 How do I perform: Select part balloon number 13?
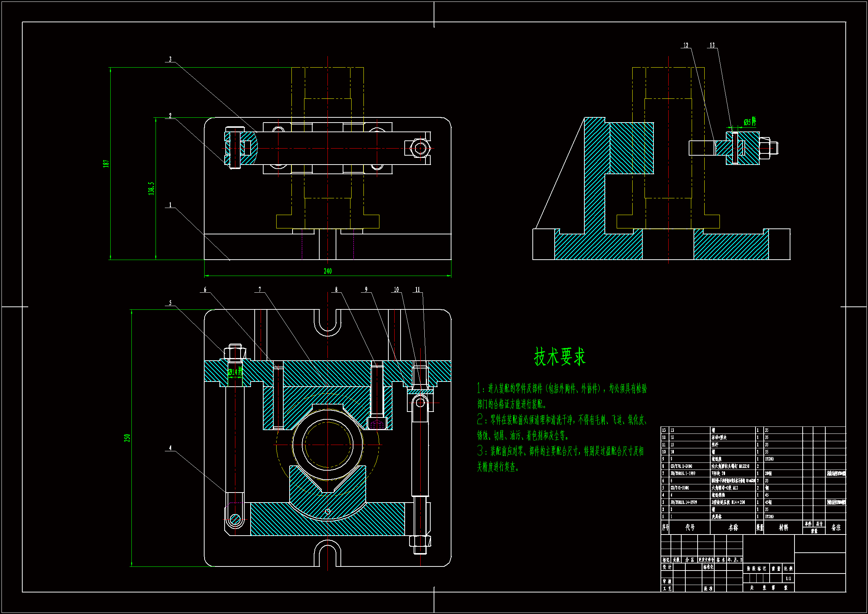(712, 45)
